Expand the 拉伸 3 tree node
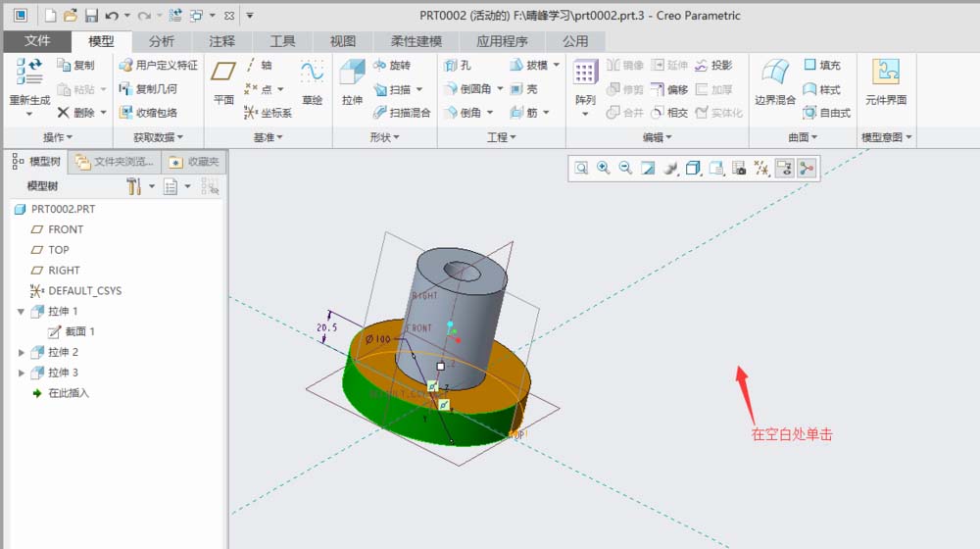The height and width of the screenshot is (549, 980). tap(21, 373)
